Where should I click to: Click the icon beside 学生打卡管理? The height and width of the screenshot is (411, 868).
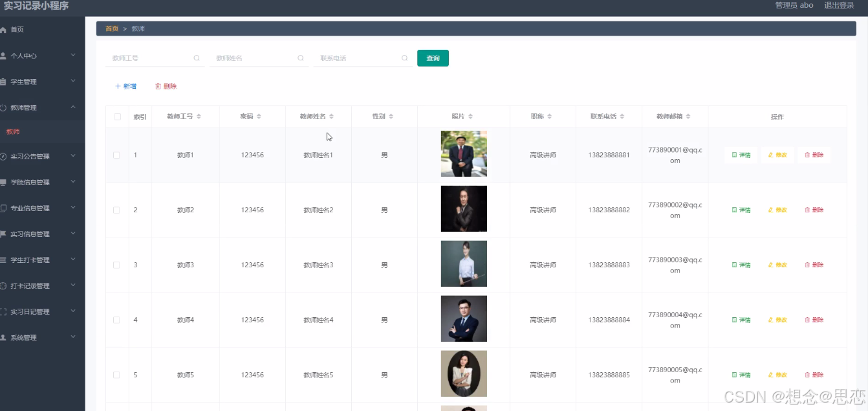3,260
